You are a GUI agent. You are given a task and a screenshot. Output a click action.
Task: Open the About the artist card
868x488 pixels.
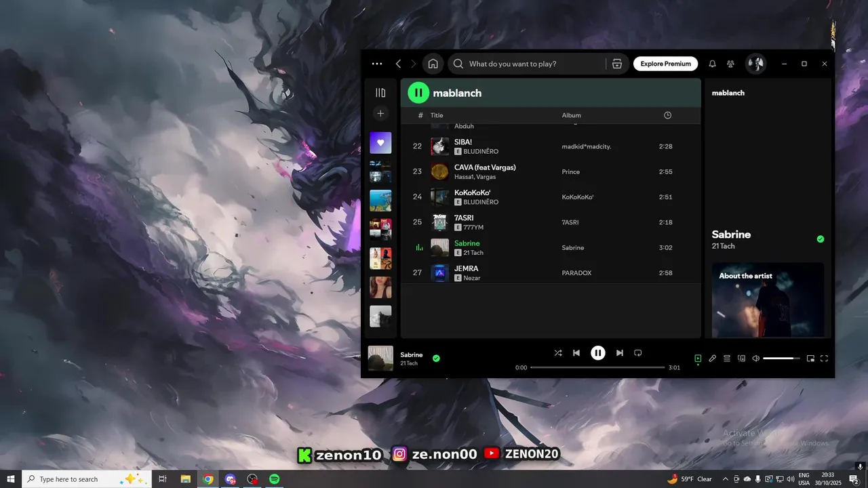pyautogui.click(x=768, y=300)
